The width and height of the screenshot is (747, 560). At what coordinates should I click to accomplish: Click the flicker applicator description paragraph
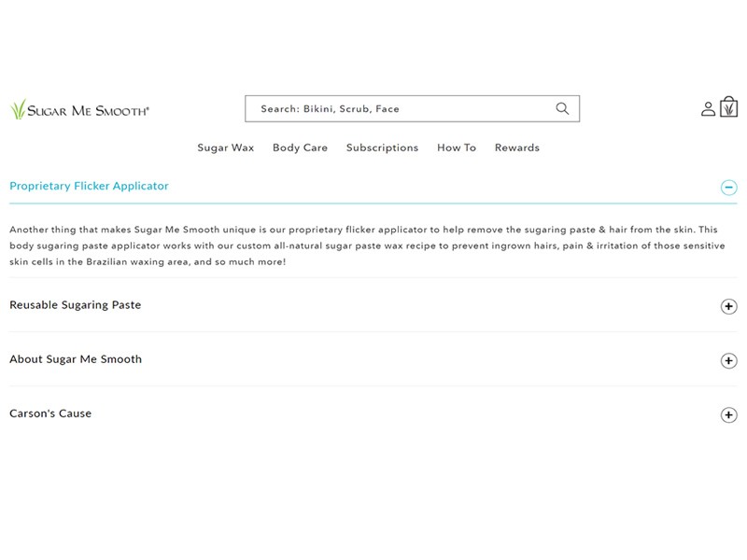366,245
